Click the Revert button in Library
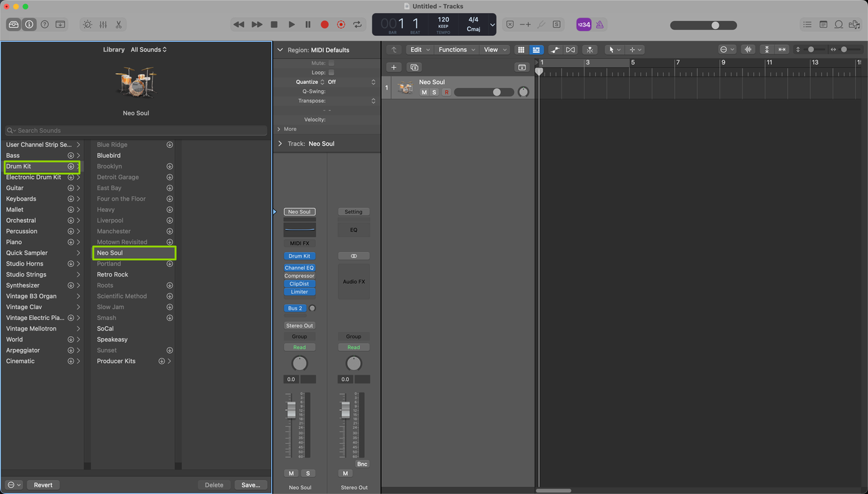Screen dimensions: 868x494 (43, 485)
